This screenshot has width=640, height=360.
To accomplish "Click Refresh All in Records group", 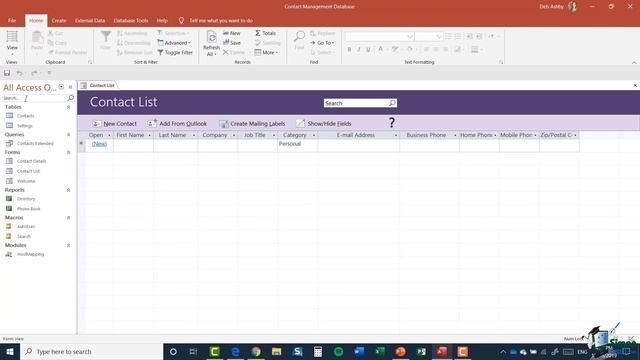I will click(x=211, y=43).
